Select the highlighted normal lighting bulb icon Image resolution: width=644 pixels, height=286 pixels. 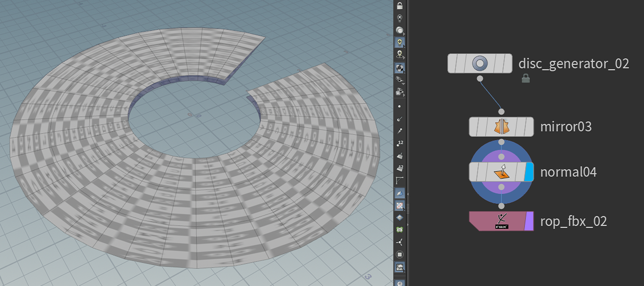pyautogui.click(x=400, y=42)
